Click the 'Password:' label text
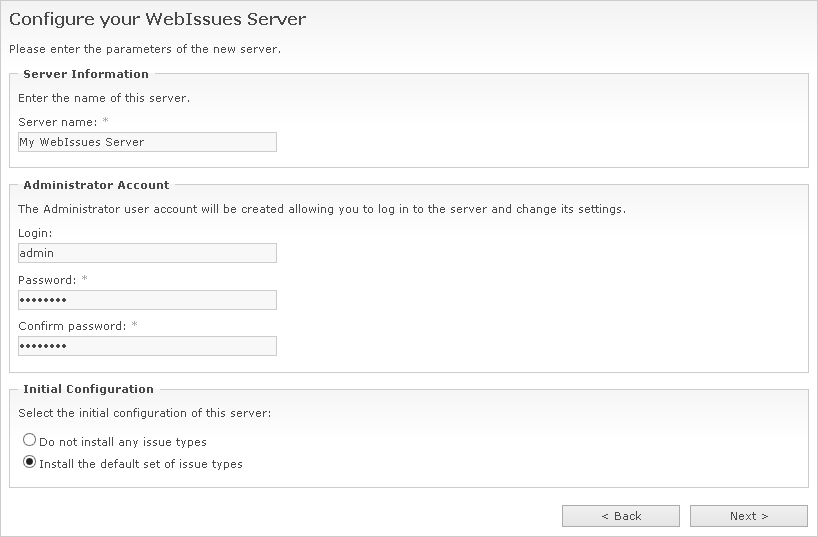 (46, 280)
